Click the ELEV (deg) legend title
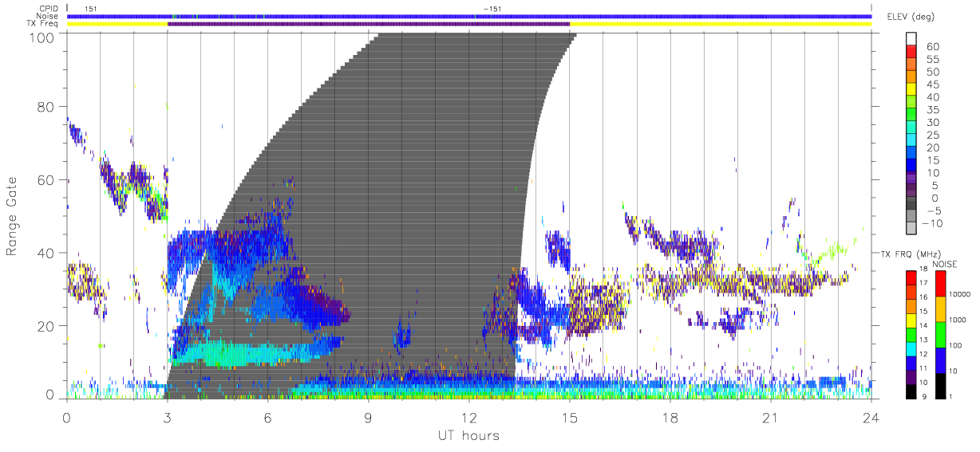Image resolution: width=980 pixels, height=452 pixels. click(911, 17)
